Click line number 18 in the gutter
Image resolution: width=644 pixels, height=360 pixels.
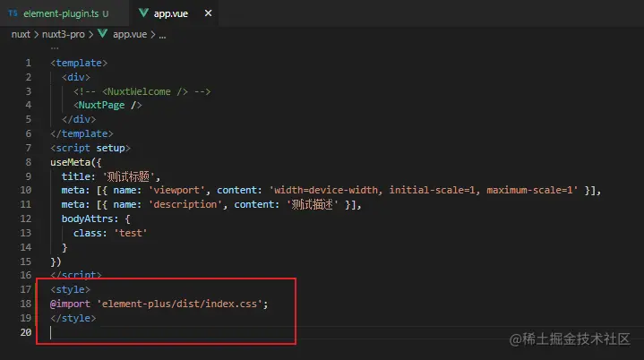[x=25, y=304]
